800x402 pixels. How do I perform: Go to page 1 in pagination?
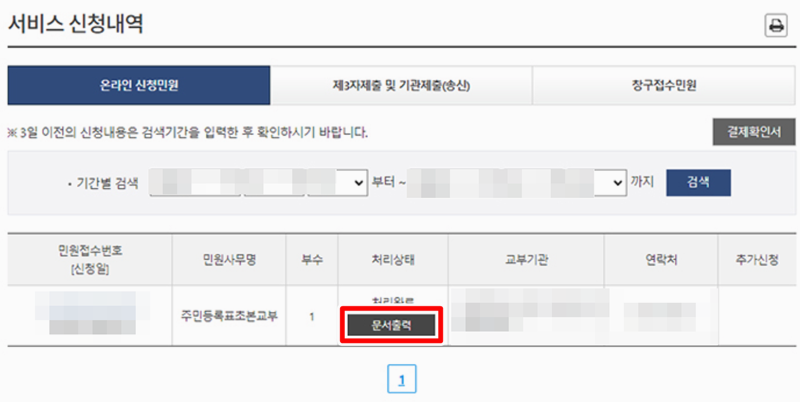(x=402, y=379)
